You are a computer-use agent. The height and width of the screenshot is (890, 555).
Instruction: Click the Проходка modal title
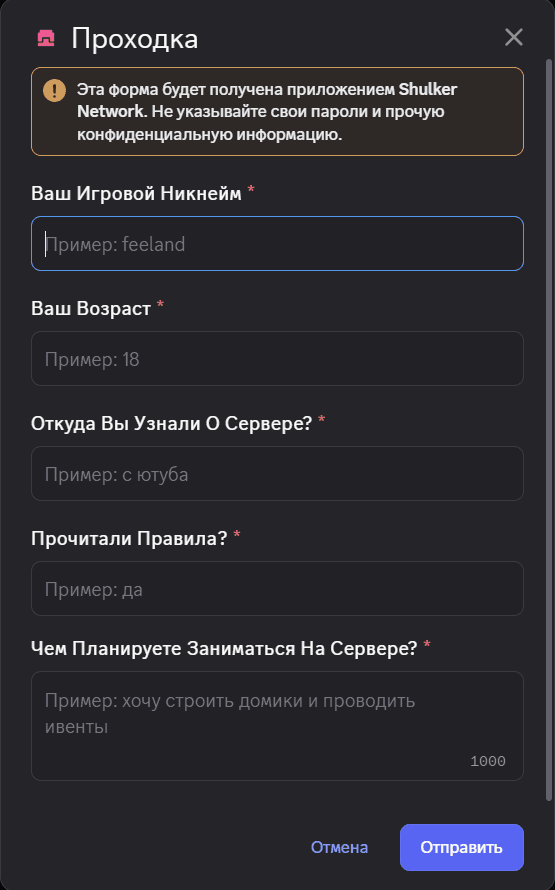click(134, 39)
